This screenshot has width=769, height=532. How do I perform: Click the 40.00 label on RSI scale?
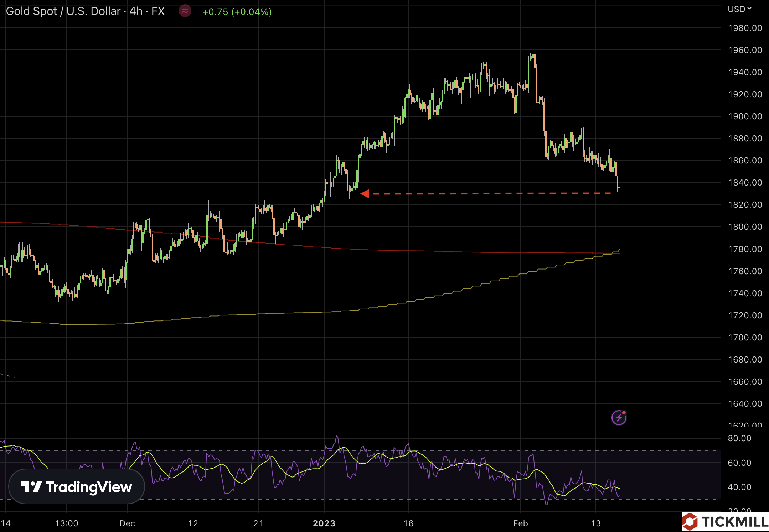pos(739,487)
